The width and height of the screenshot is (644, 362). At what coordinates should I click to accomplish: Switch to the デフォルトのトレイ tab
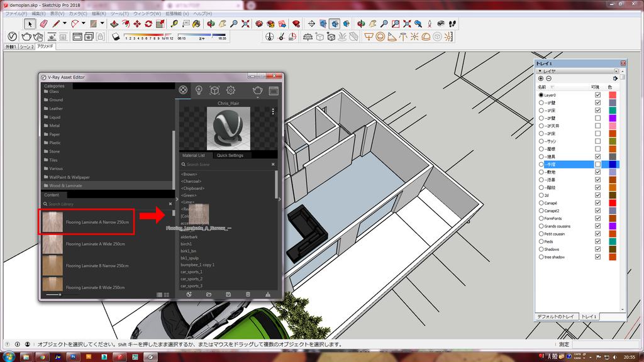click(556, 317)
